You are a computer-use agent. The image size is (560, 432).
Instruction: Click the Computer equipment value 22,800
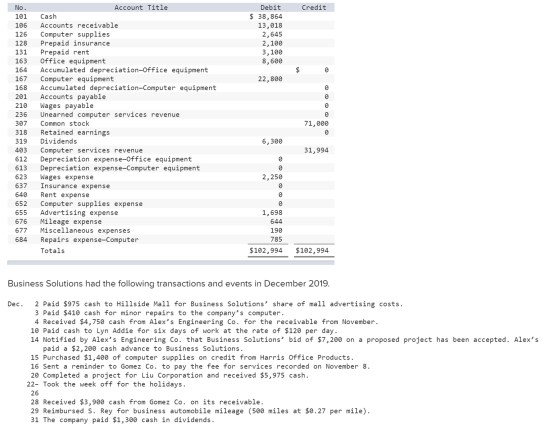[270, 79]
